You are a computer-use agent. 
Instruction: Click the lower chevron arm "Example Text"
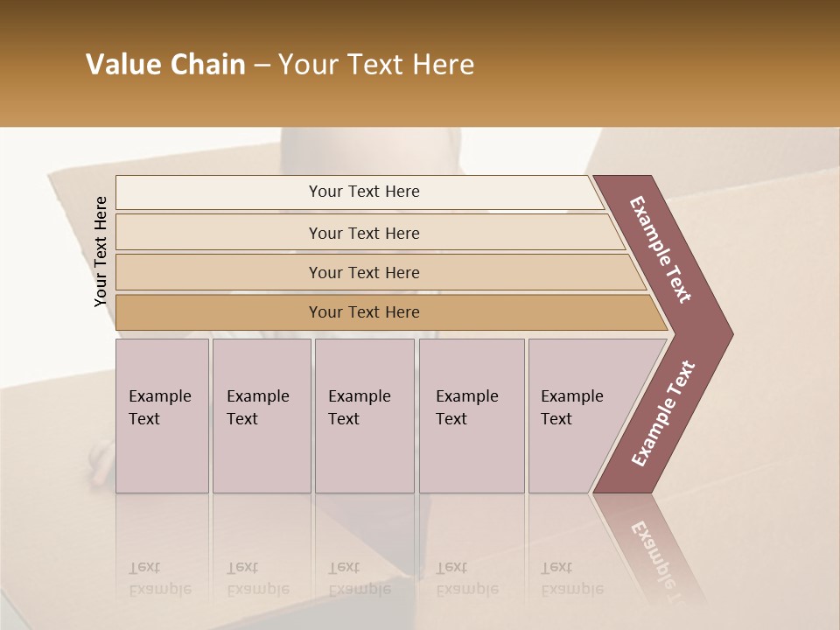[663, 413]
